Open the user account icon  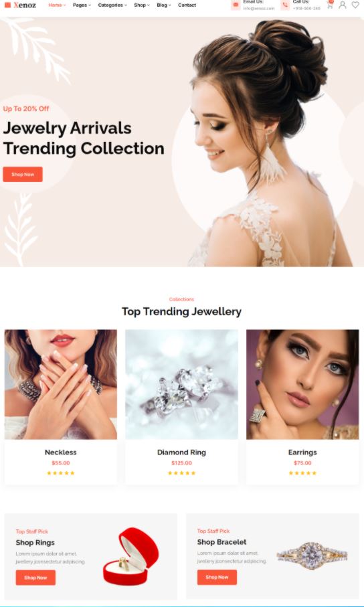pyautogui.click(x=343, y=5)
